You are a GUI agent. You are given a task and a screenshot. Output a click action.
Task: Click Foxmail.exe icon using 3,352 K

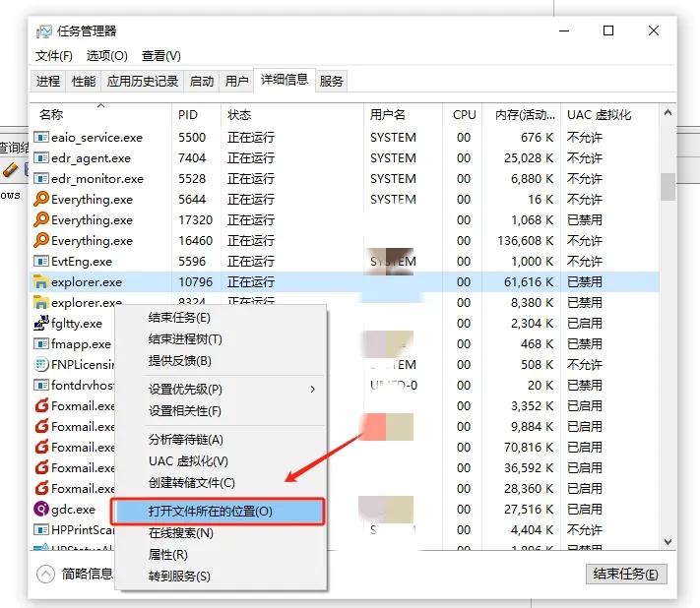pyautogui.click(x=41, y=405)
